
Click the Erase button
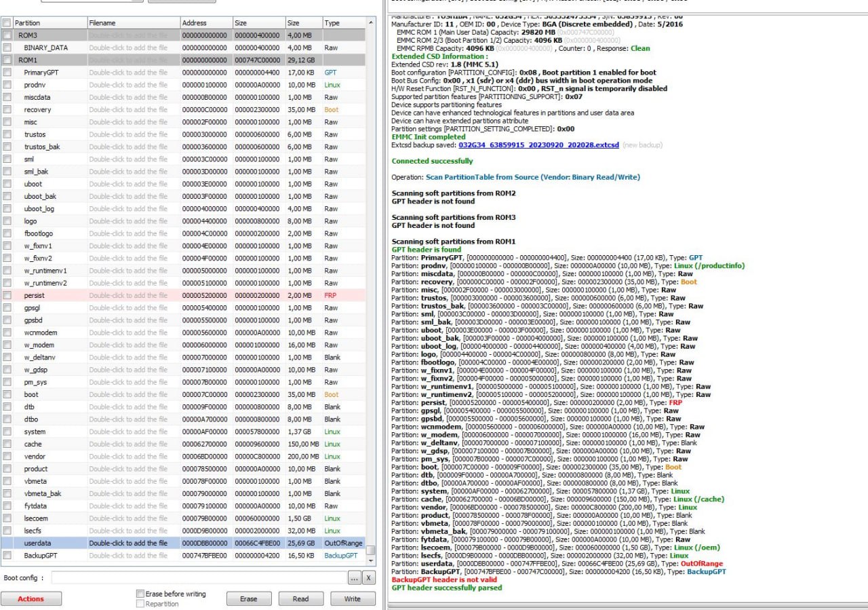pyautogui.click(x=249, y=598)
